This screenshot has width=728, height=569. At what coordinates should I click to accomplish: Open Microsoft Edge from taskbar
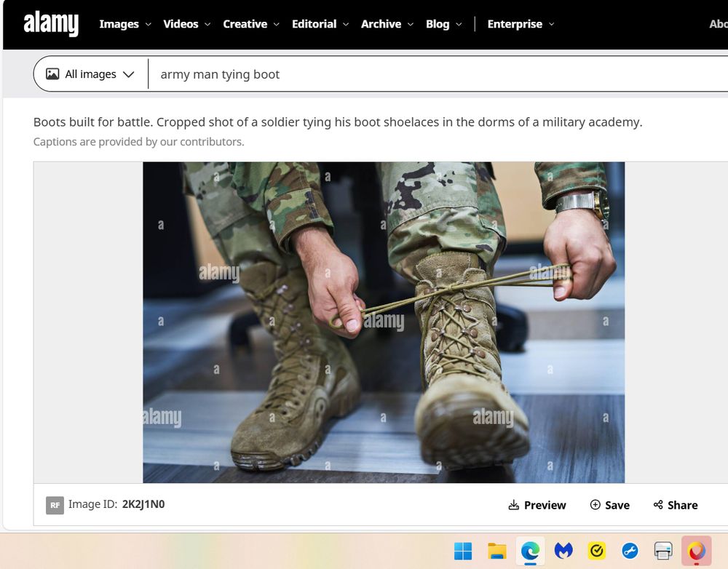pos(530,551)
